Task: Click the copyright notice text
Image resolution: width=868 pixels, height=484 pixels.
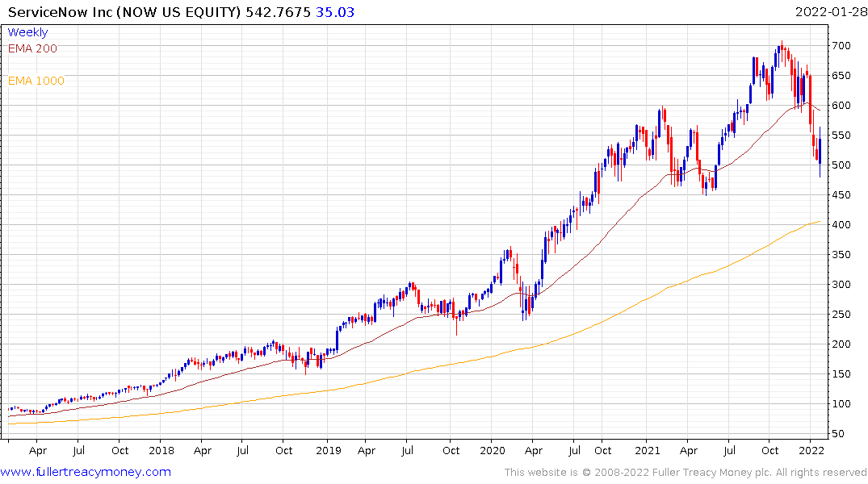Action: click(x=686, y=473)
